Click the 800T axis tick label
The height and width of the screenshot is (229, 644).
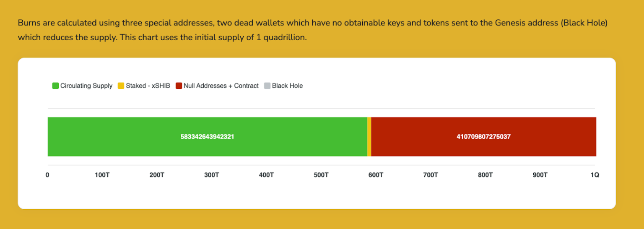[x=485, y=175]
